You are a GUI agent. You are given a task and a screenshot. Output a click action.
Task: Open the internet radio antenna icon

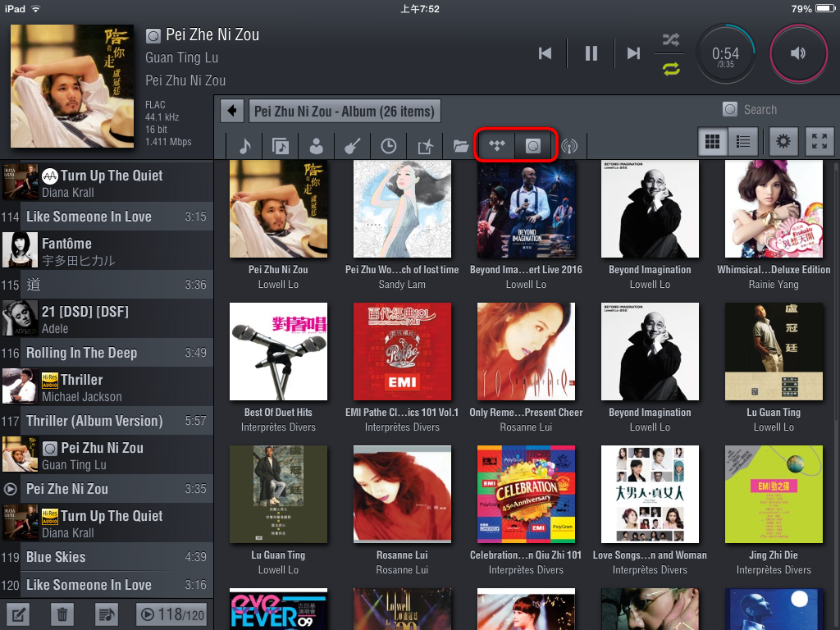click(569, 146)
